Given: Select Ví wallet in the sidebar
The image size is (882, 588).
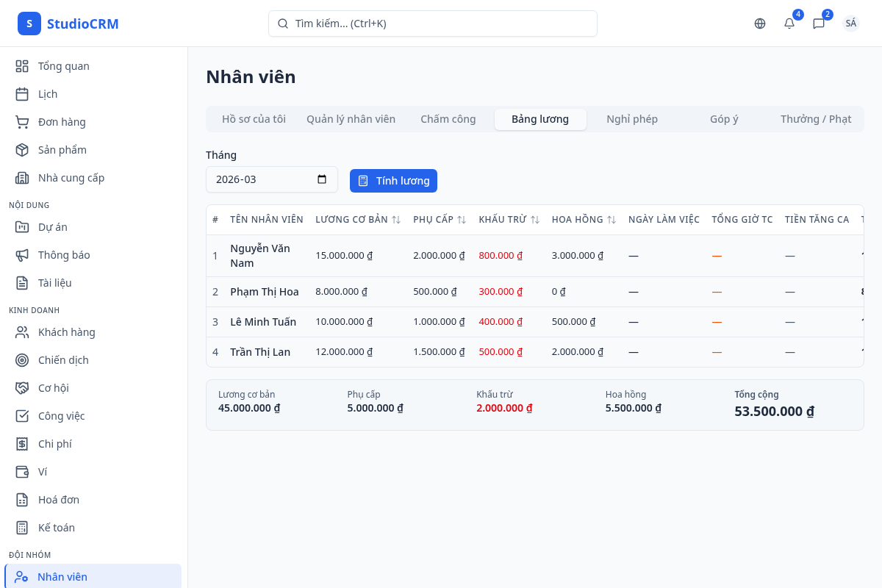Looking at the screenshot, I should [43, 472].
